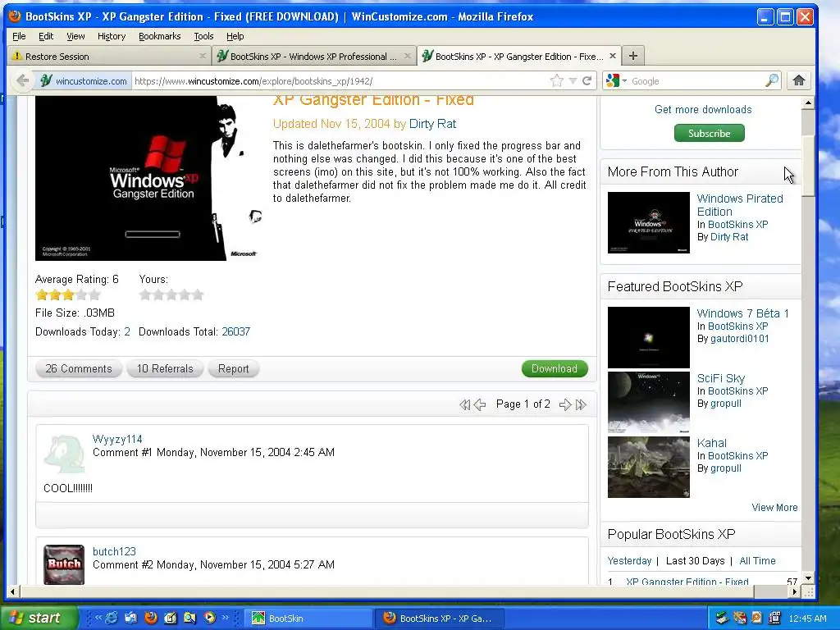Image resolution: width=840 pixels, height=630 pixels.
Task: Click the Gangster Edition bootskin preview image
Action: [x=150, y=178]
